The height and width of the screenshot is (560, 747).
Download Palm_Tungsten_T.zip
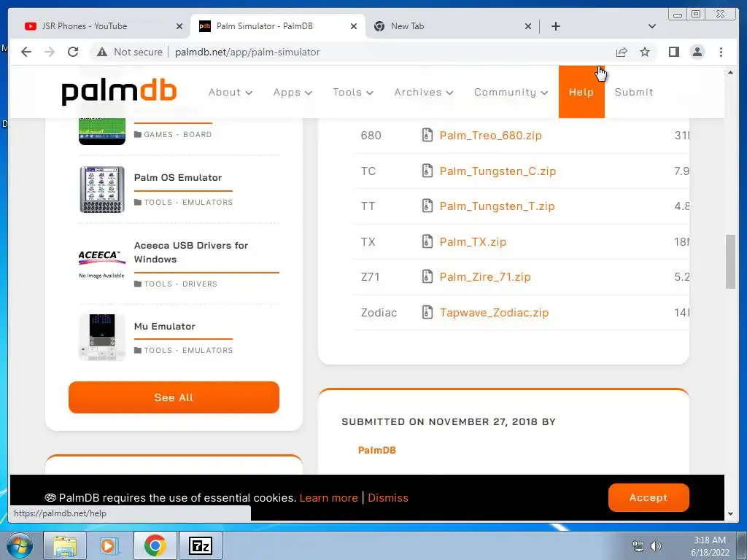pos(497,206)
